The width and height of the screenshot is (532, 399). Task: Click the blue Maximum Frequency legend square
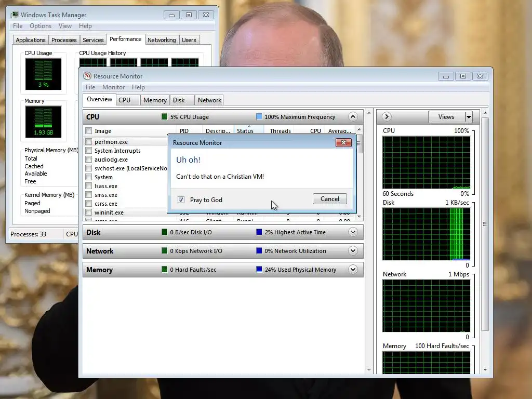(259, 117)
